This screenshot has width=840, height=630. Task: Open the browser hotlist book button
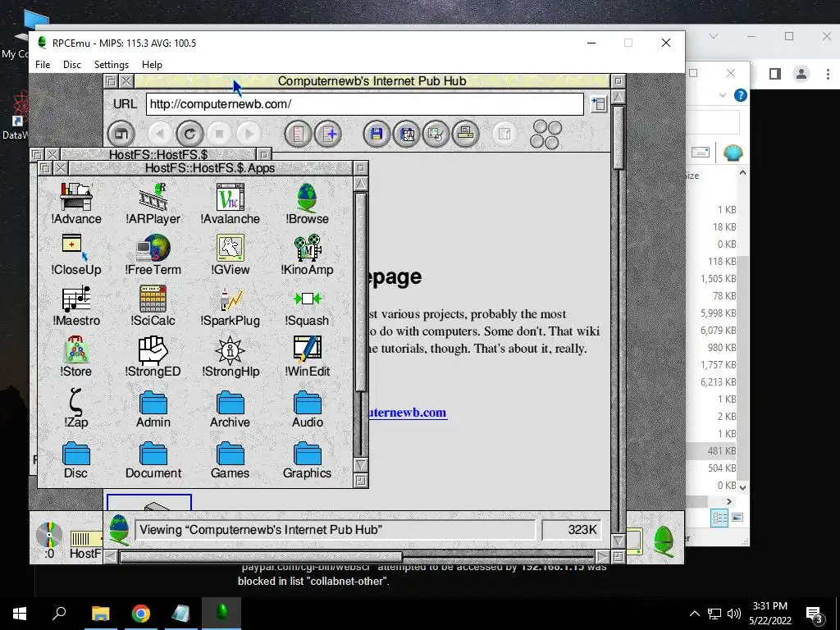tap(299, 134)
